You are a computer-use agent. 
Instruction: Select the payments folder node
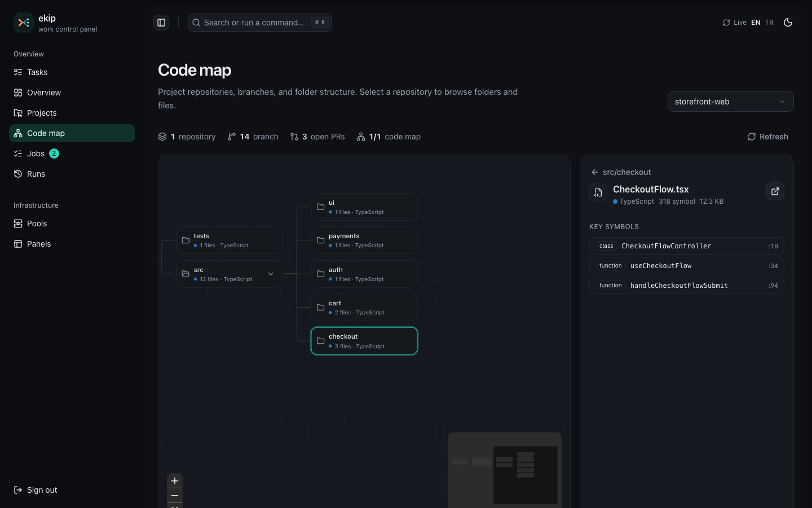[x=364, y=240]
